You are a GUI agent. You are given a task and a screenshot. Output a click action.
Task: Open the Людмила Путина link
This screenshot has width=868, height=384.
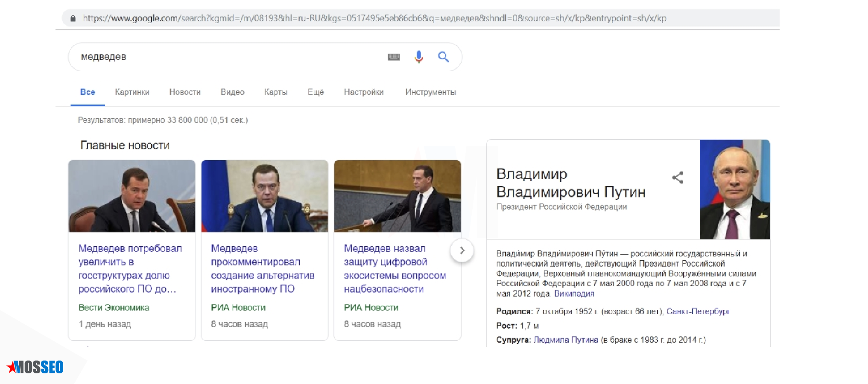click(x=566, y=340)
